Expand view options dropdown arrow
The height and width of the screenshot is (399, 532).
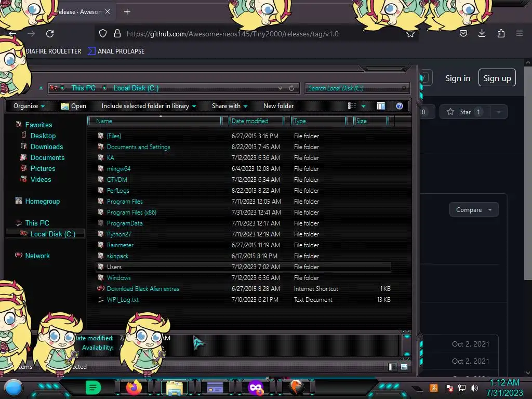tap(363, 106)
